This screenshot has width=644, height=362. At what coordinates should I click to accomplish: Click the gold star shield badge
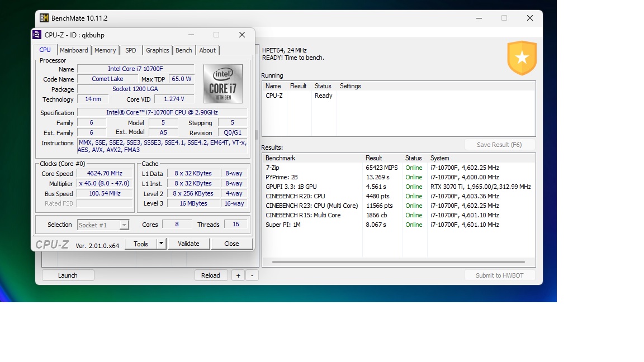(x=522, y=58)
